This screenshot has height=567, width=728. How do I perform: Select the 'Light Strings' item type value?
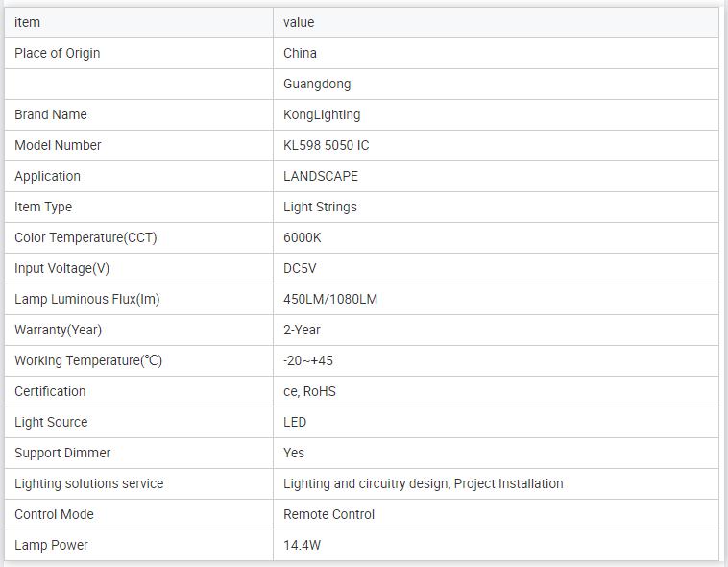pyautogui.click(x=320, y=207)
